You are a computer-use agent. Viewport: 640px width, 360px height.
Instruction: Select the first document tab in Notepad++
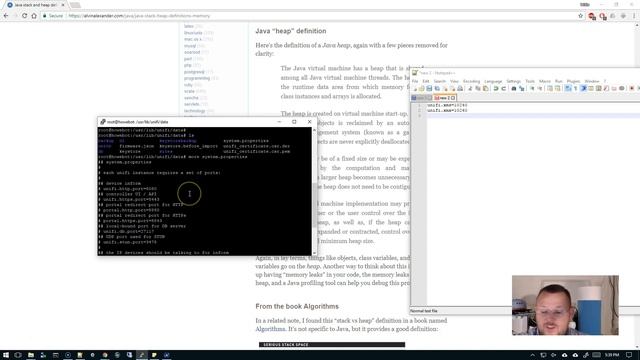point(422,98)
